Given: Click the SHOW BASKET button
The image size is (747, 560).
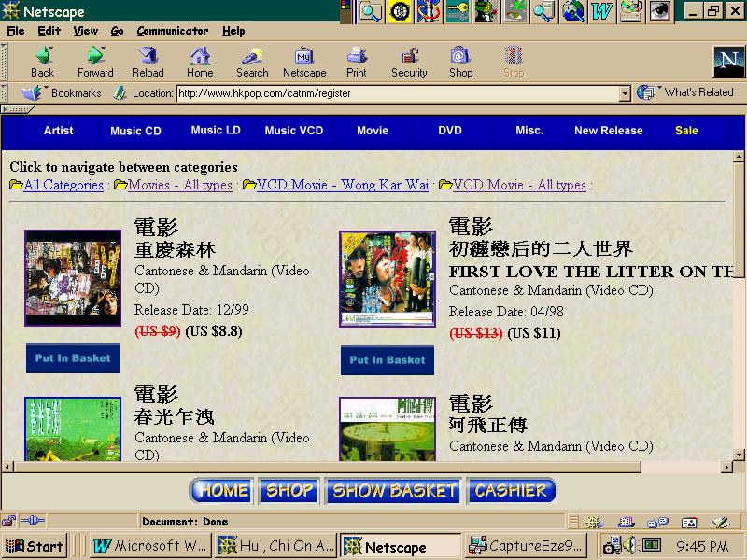Looking at the screenshot, I should click(393, 491).
